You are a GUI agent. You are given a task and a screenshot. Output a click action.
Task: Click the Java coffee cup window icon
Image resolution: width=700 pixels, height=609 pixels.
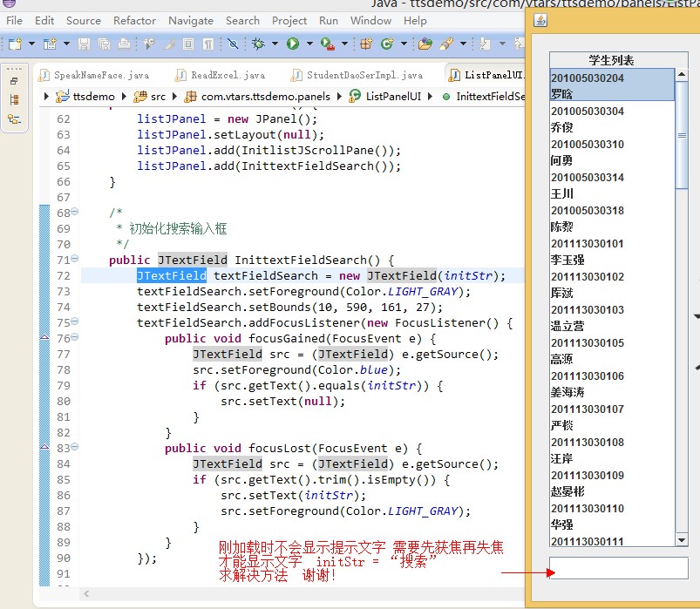[540, 20]
